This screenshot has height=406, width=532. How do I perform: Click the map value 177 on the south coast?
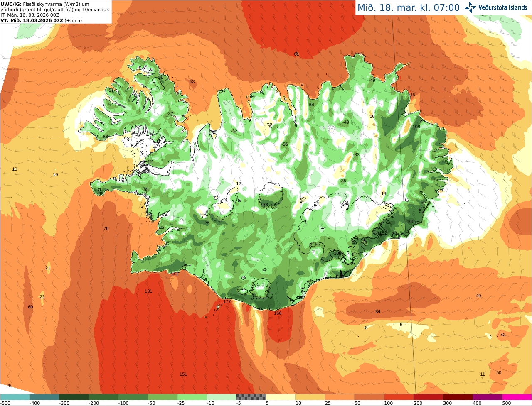coord(227,301)
